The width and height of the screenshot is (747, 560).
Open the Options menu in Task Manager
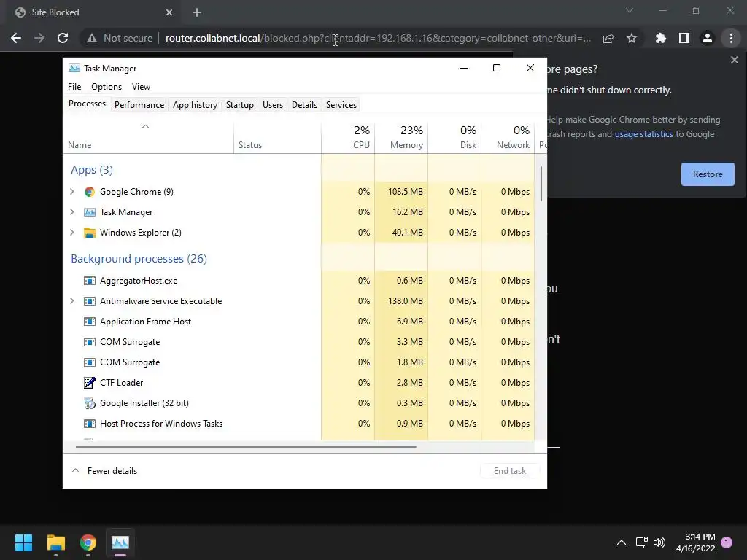coord(107,87)
